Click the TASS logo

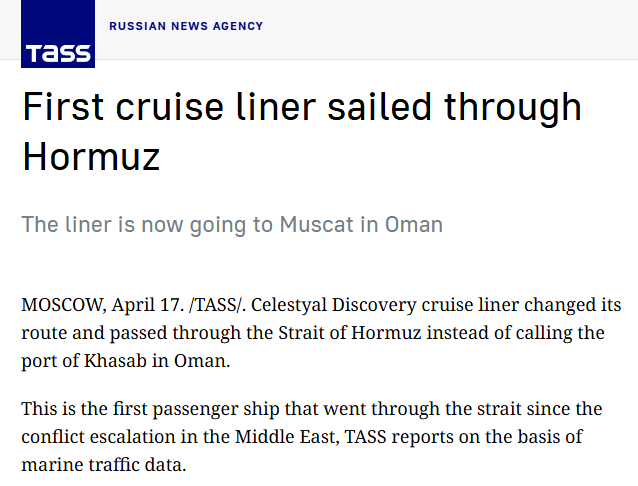pos(58,34)
